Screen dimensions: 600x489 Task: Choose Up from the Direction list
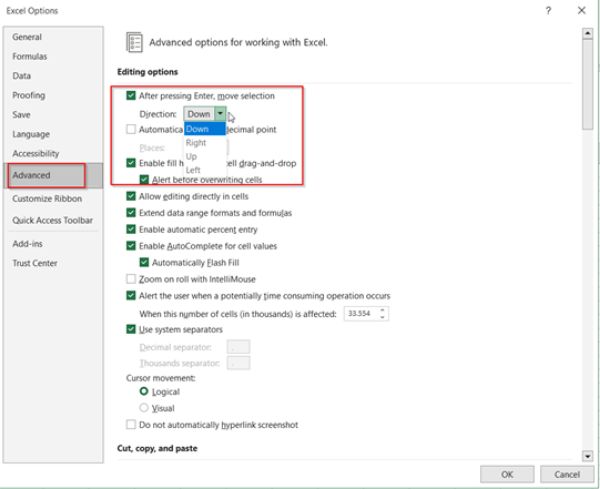(x=191, y=156)
